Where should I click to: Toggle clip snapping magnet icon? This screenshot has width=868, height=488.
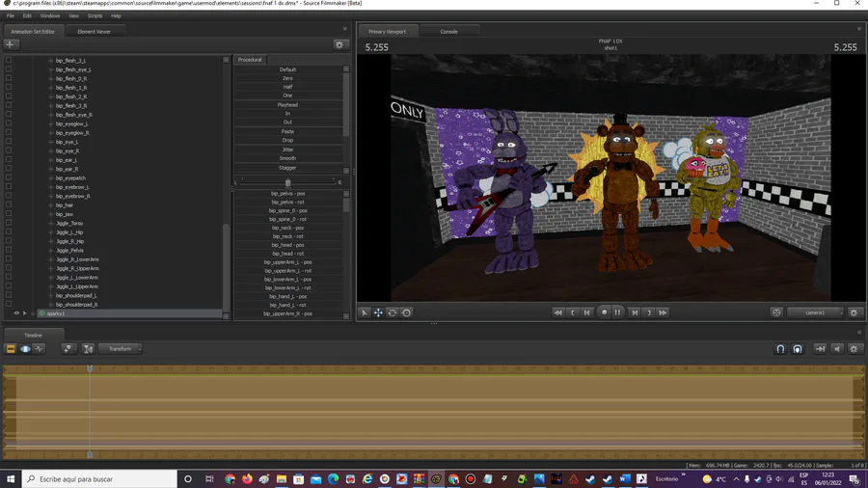click(798, 348)
